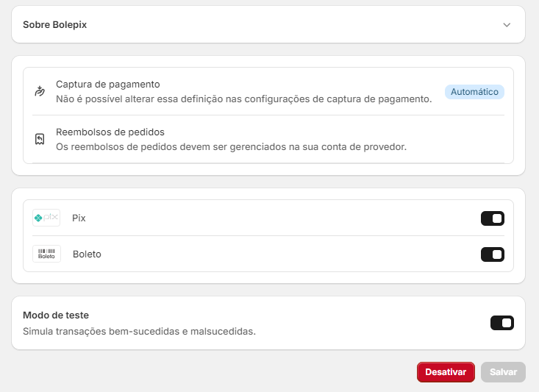Click text starting 'Não é possível alterar essa'
The width and height of the screenshot is (539, 392).
click(244, 99)
